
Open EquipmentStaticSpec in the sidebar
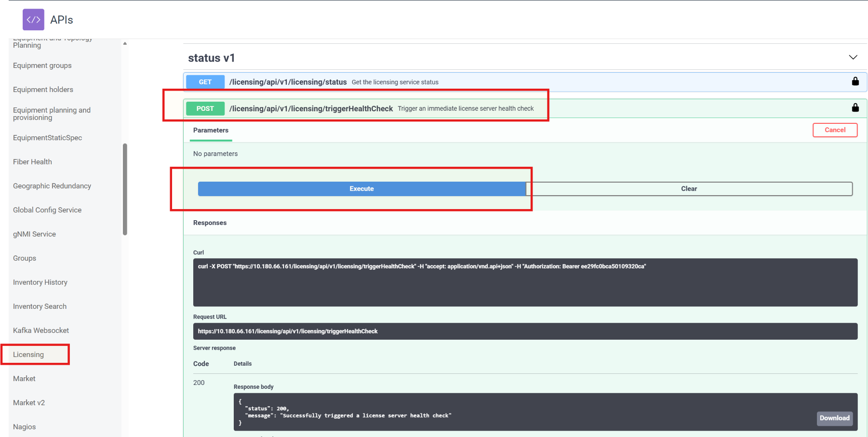click(47, 138)
